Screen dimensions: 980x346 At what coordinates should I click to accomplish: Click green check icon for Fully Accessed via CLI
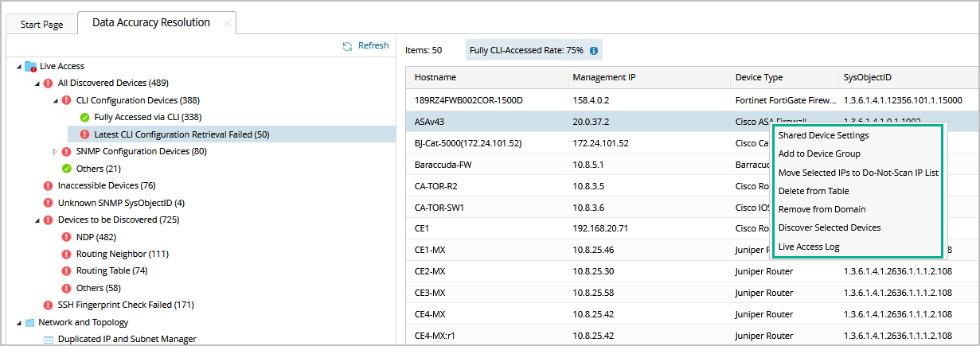tap(84, 117)
